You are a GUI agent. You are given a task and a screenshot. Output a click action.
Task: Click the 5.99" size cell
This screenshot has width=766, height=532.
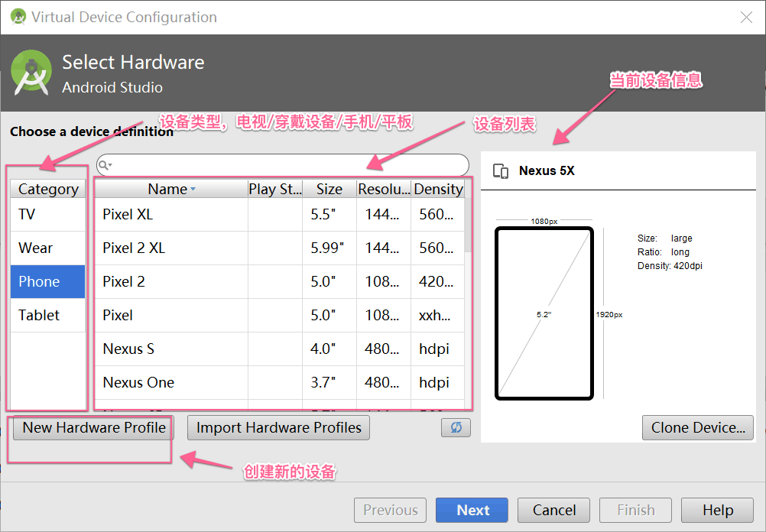(329, 248)
